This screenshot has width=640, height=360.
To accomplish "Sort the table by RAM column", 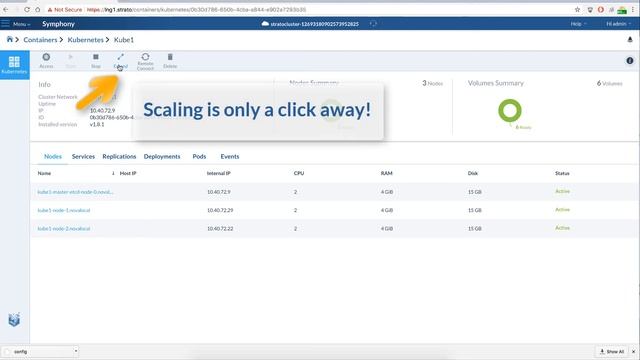I will [x=387, y=173].
